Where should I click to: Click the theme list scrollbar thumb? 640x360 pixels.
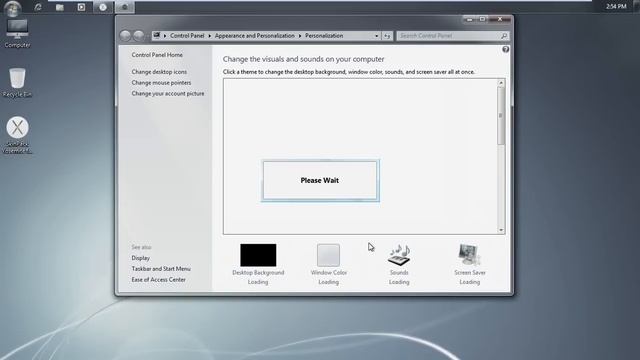coord(501,116)
